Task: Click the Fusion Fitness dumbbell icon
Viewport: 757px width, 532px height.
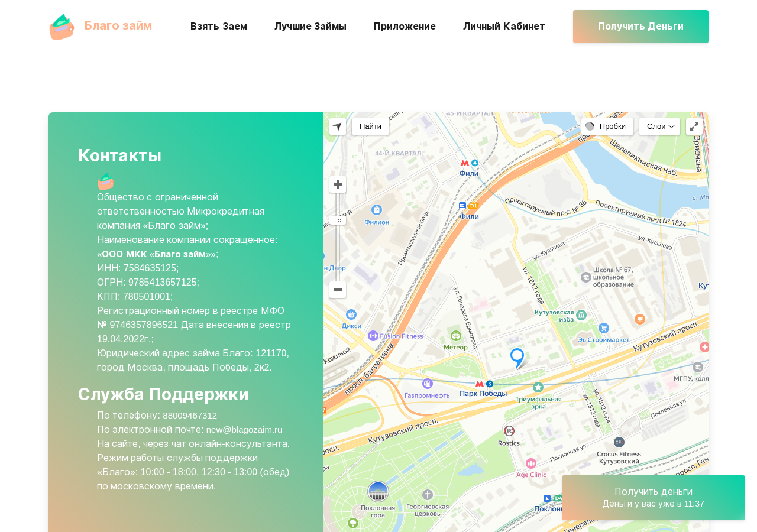Action: 373,336
